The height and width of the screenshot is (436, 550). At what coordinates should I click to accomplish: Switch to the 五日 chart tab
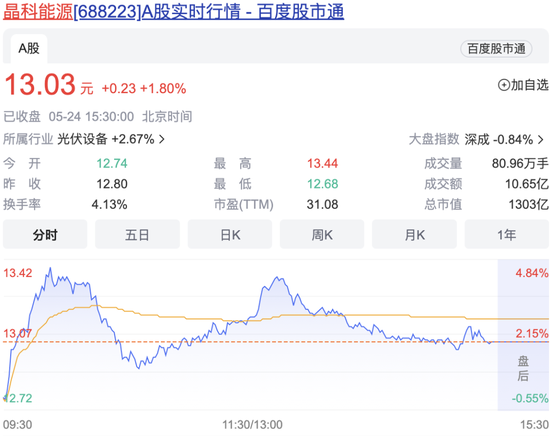[137, 234]
